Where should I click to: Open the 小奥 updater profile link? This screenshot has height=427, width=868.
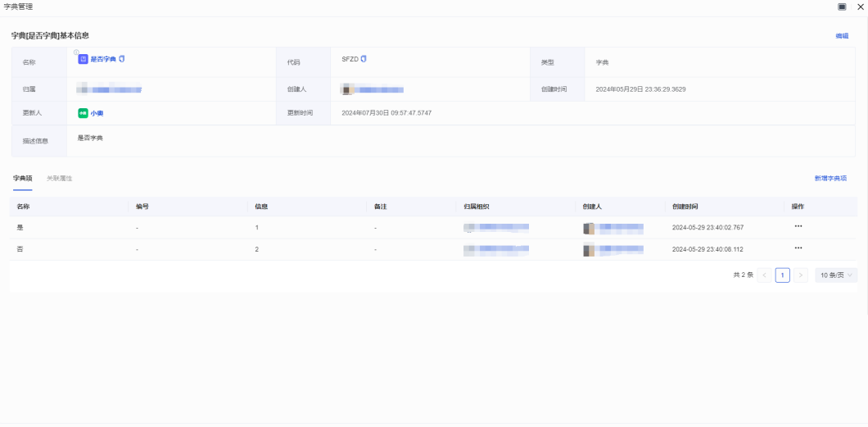pyautogui.click(x=97, y=113)
